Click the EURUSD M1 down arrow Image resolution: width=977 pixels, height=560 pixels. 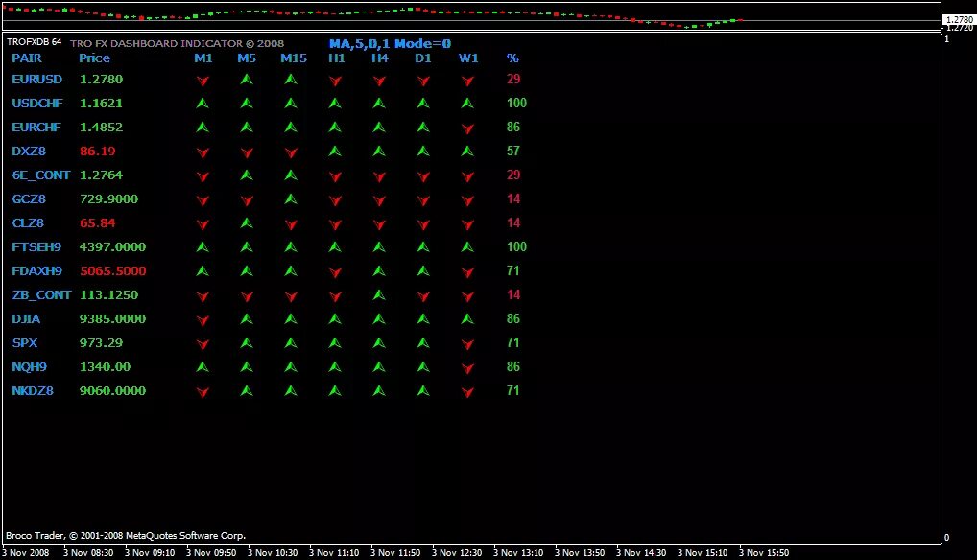(203, 81)
